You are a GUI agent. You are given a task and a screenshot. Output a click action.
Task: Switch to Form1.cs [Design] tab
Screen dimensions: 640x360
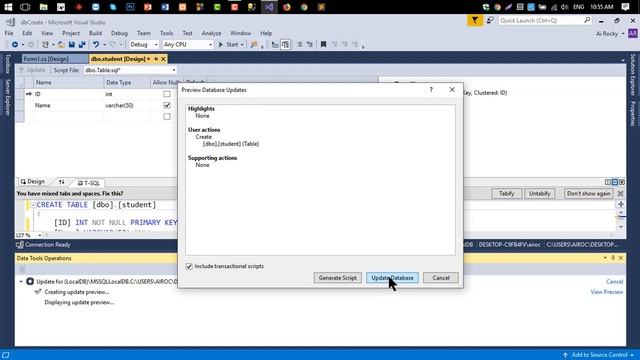pyautogui.click(x=46, y=59)
